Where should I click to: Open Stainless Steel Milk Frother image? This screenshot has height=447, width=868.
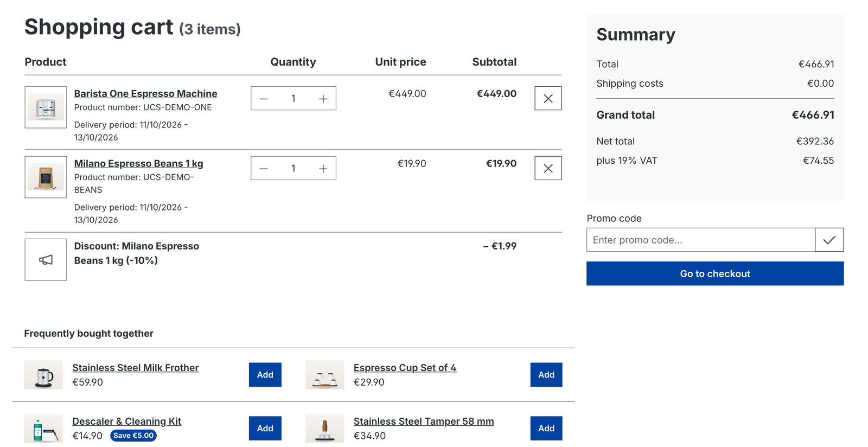click(43, 375)
